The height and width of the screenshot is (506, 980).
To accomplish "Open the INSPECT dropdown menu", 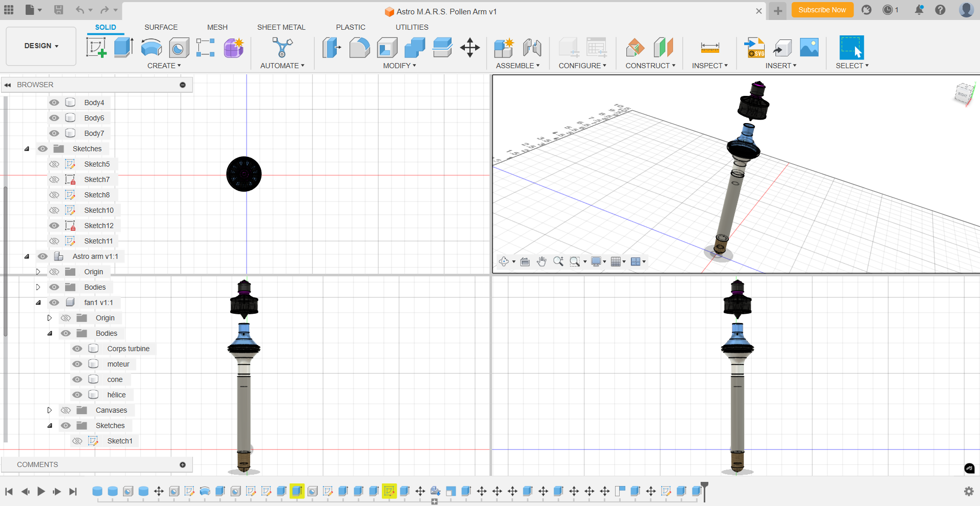I will tap(710, 66).
